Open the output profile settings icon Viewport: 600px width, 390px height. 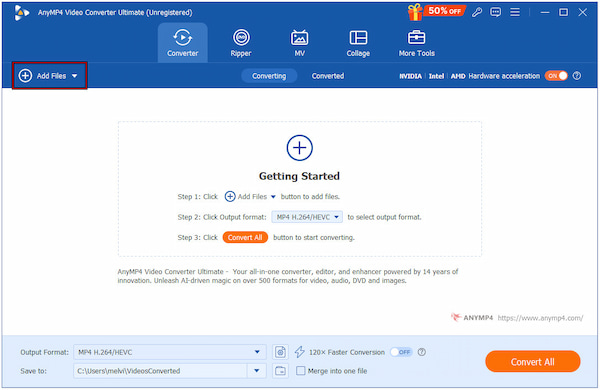point(280,352)
